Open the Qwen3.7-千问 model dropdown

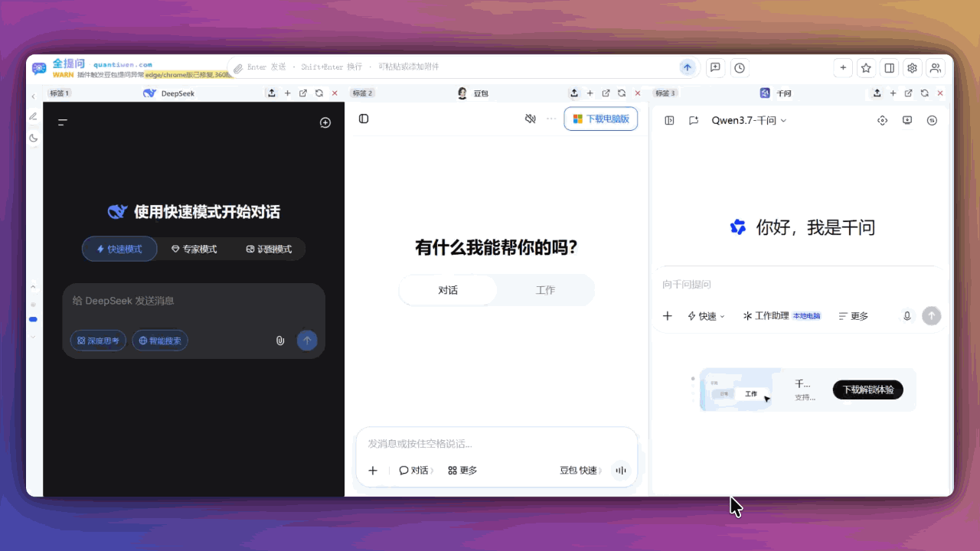coord(749,120)
